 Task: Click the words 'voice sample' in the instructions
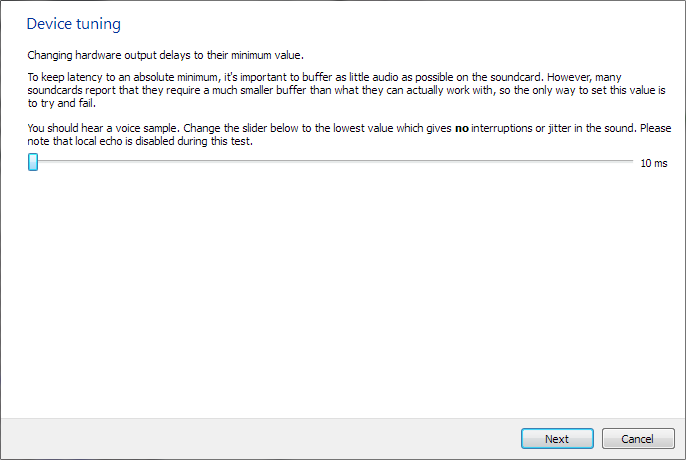(146, 128)
